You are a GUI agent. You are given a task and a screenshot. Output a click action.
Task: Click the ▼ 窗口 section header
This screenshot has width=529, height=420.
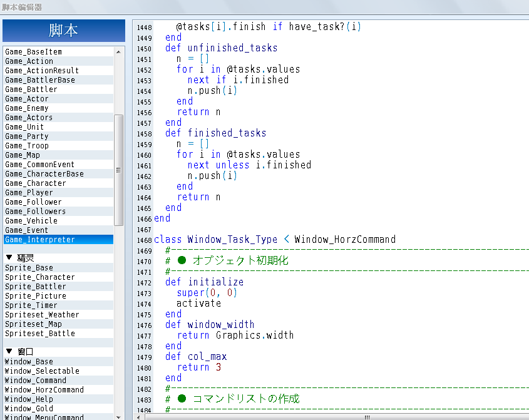click(x=58, y=352)
